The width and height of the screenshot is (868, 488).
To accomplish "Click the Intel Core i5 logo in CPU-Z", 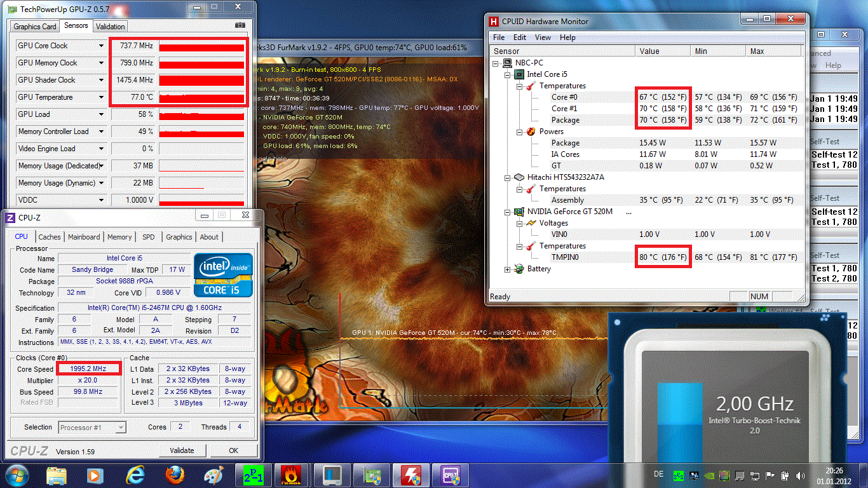I will point(223,275).
